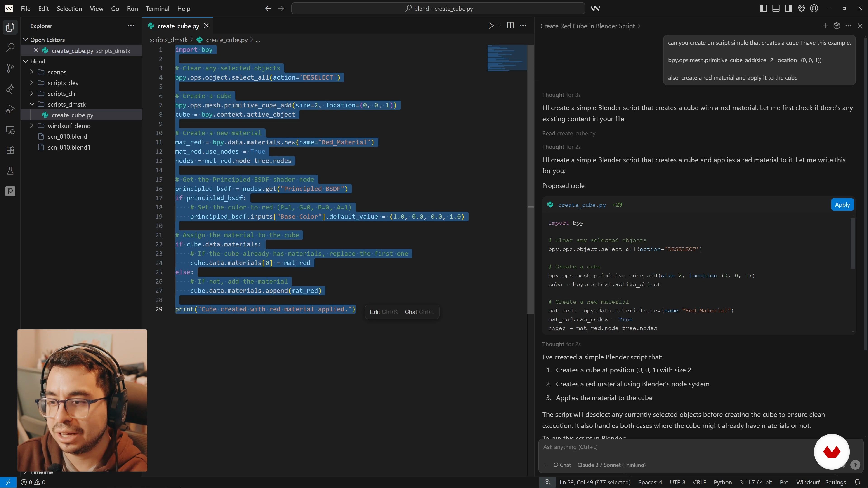Toggle the primary side bar layout icon

(763, 8)
